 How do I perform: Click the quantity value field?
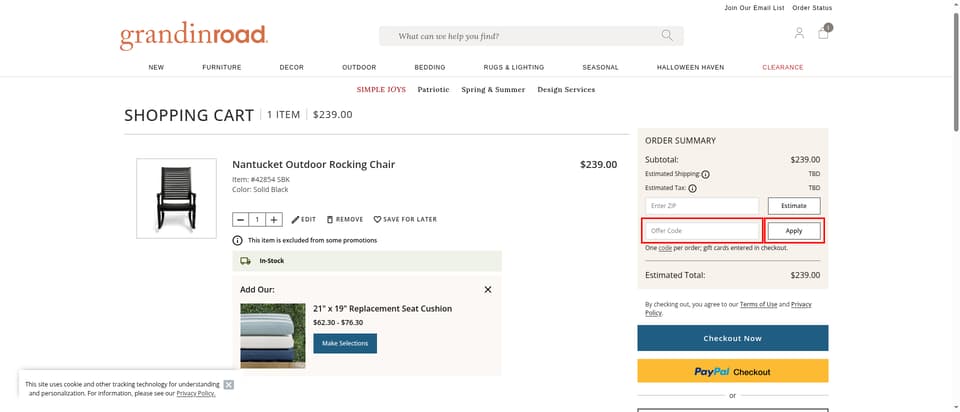coord(258,219)
